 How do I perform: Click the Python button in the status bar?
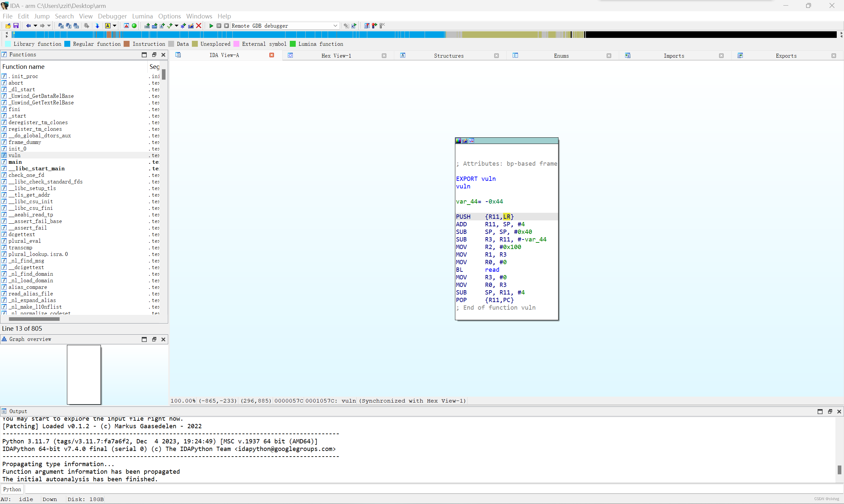point(12,489)
